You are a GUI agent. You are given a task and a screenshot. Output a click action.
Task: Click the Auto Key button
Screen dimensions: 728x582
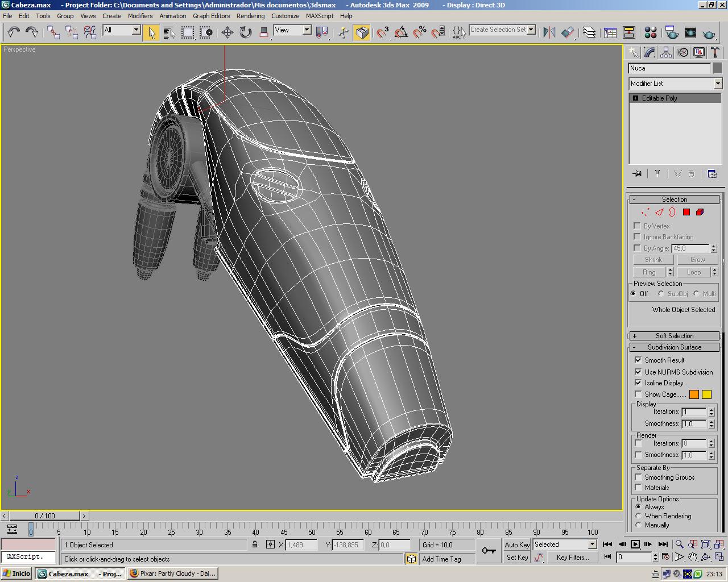point(516,544)
